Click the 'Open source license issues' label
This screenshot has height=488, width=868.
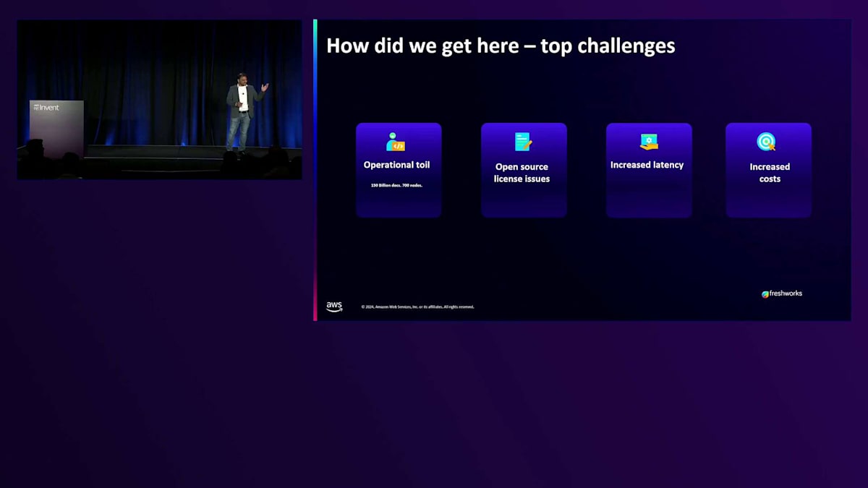pyautogui.click(x=522, y=173)
